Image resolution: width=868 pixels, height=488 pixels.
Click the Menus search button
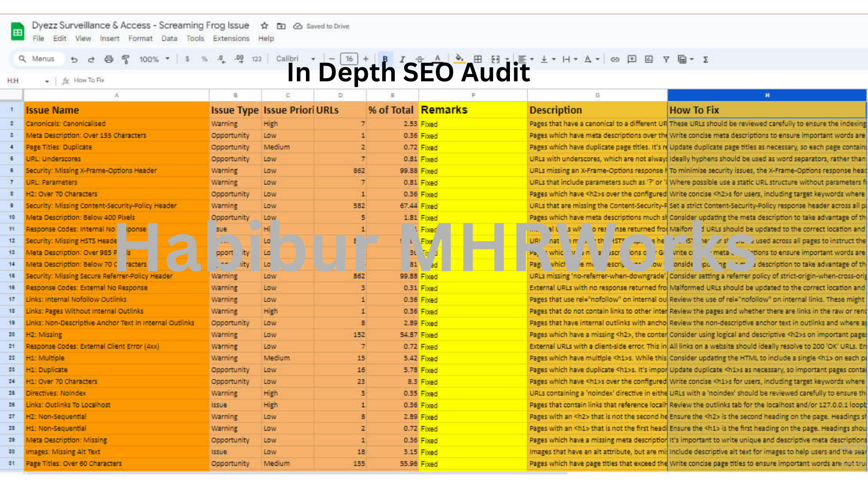(x=37, y=59)
